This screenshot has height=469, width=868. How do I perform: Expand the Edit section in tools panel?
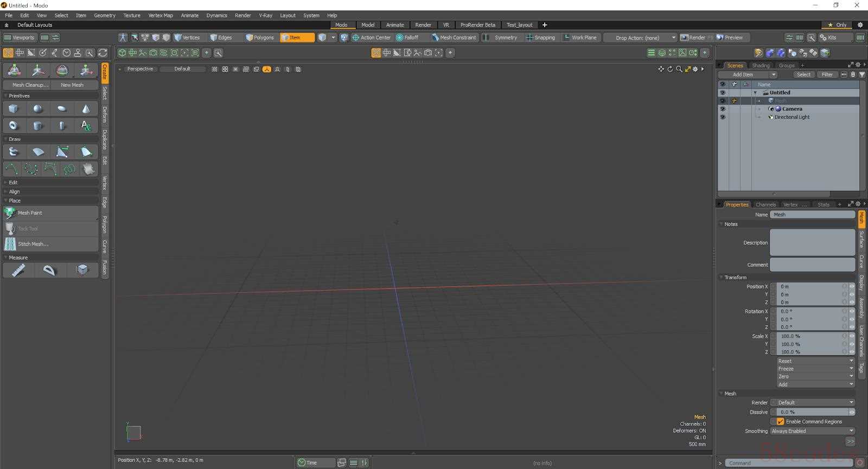[x=14, y=183]
